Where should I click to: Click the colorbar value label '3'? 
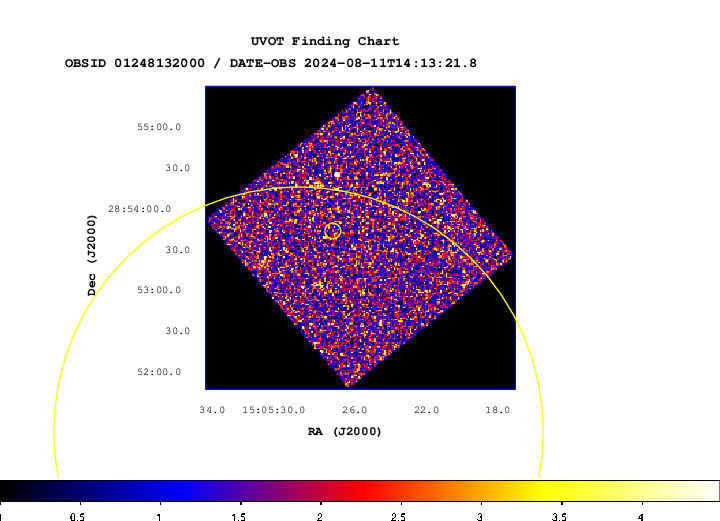point(480,517)
